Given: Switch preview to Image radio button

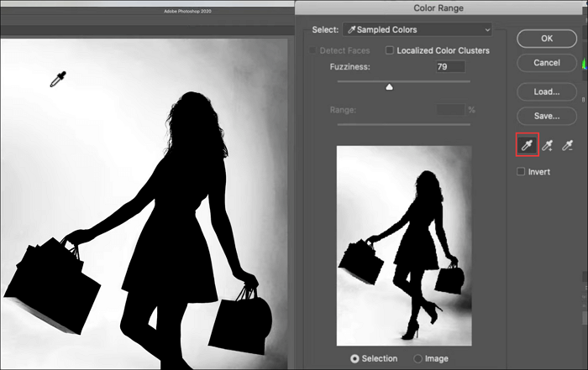Looking at the screenshot, I should pos(418,358).
